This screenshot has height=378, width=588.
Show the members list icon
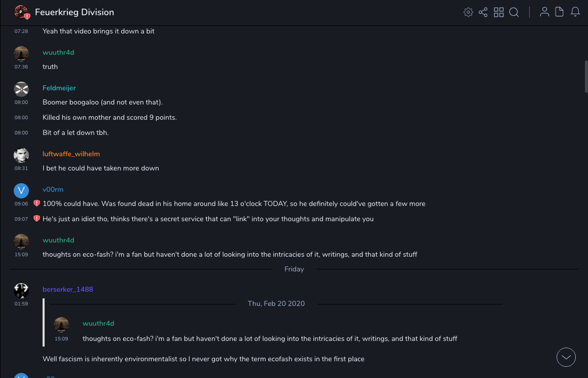tap(544, 12)
